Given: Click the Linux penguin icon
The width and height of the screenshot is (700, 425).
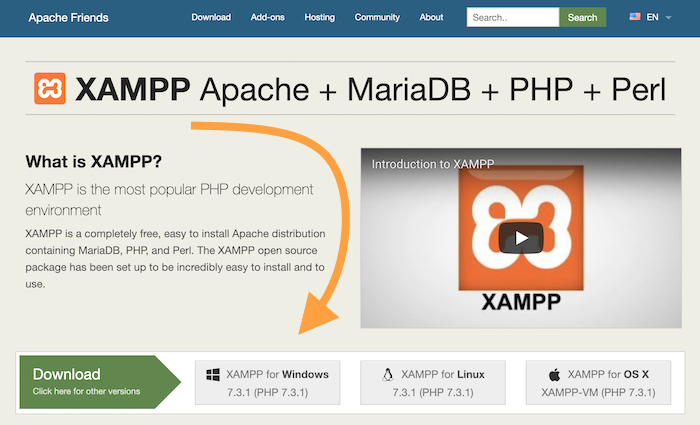Looking at the screenshot, I should click(388, 375).
